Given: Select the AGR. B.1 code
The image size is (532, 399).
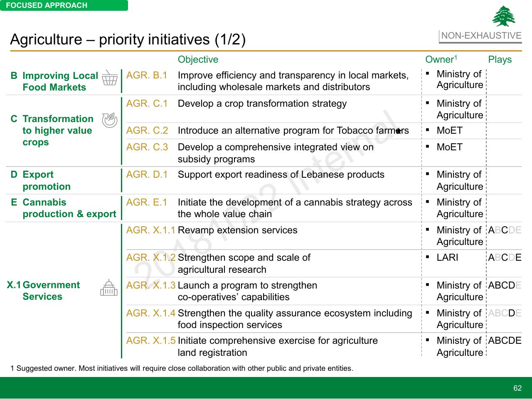Looking at the screenshot, I should (147, 75).
